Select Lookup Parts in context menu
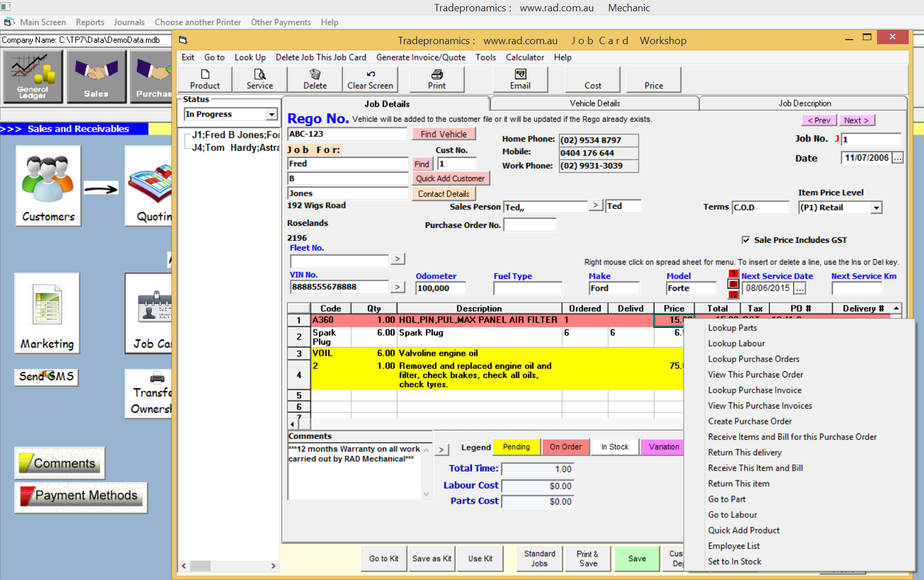924x580 pixels. tap(732, 328)
